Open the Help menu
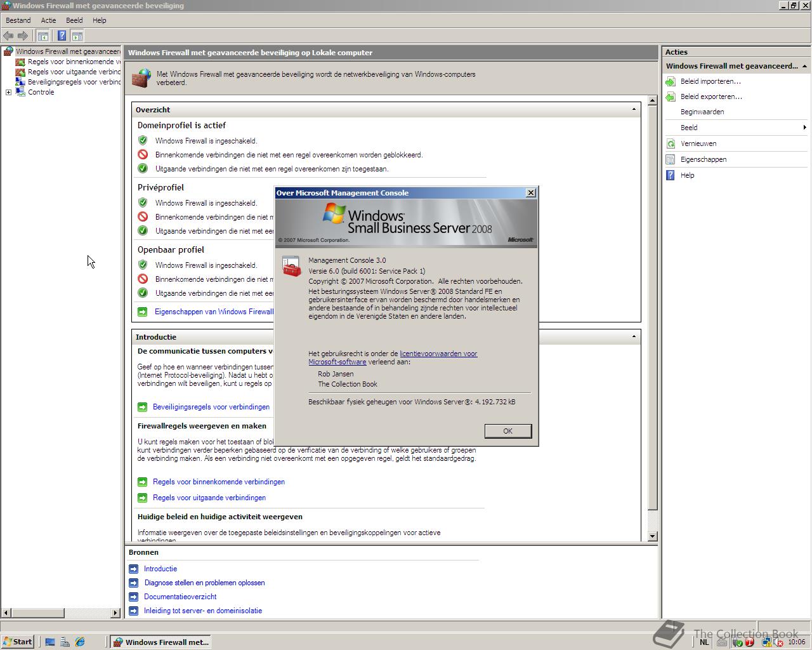 pyautogui.click(x=99, y=20)
